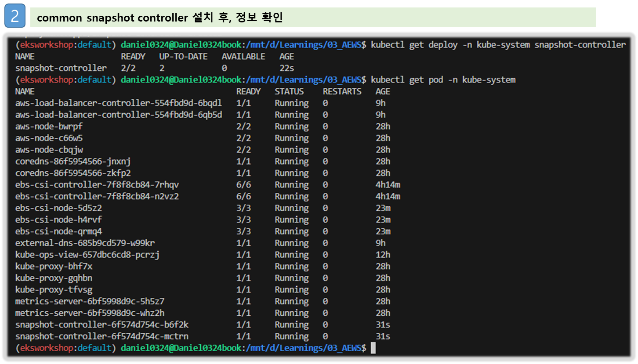Select metrics-server-6bf5998d9c-5h5z7 pod name
This screenshot has height=364, width=638.
click(90, 301)
